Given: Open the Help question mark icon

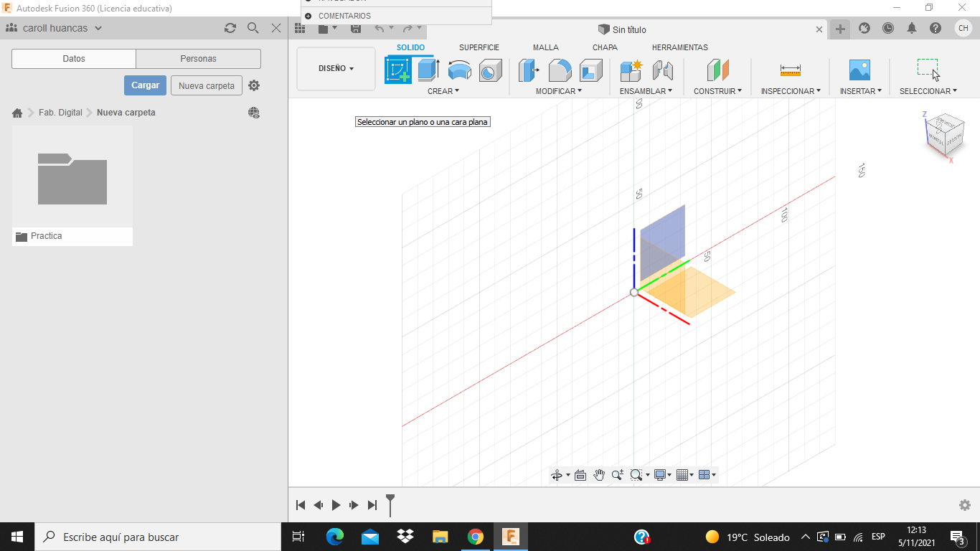Looking at the screenshot, I should click(x=936, y=29).
